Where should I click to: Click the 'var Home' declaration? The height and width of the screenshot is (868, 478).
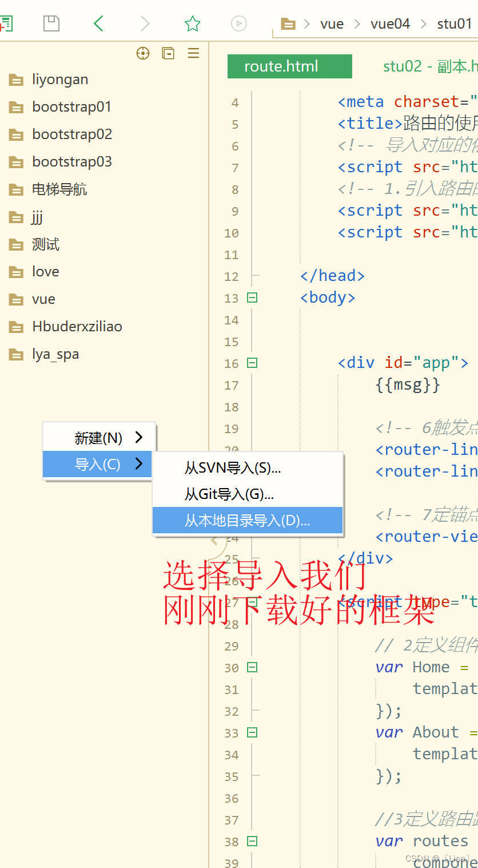(413, 667)
